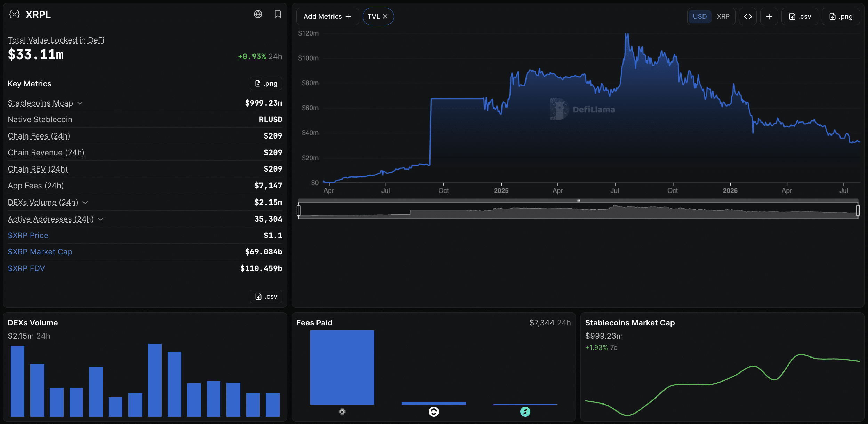Screen dimensions: 868x424
Task: Click the $7,344 24h fees value
Action: point(550,323)
